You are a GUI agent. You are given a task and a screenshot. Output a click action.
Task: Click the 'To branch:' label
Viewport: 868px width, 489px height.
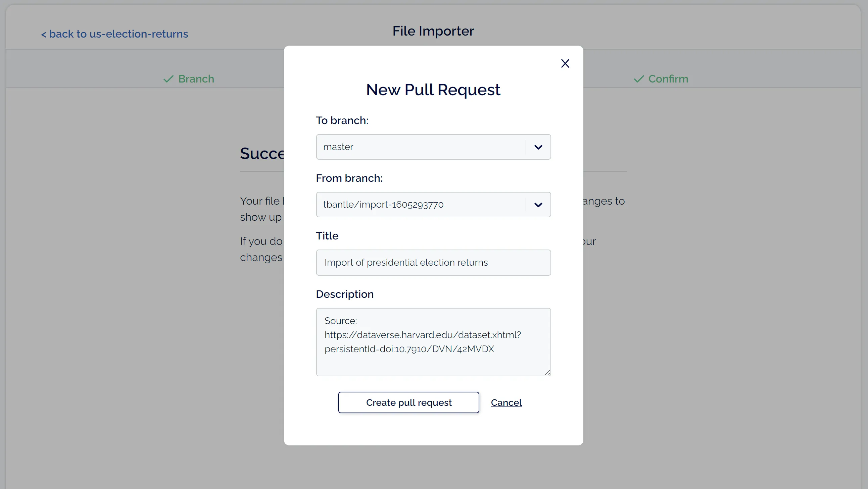(342, 120)
